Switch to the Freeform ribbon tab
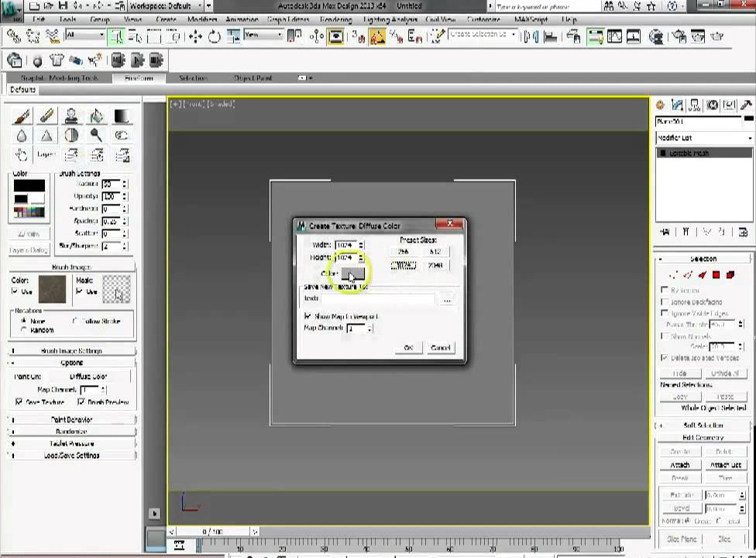 point(139,77)
